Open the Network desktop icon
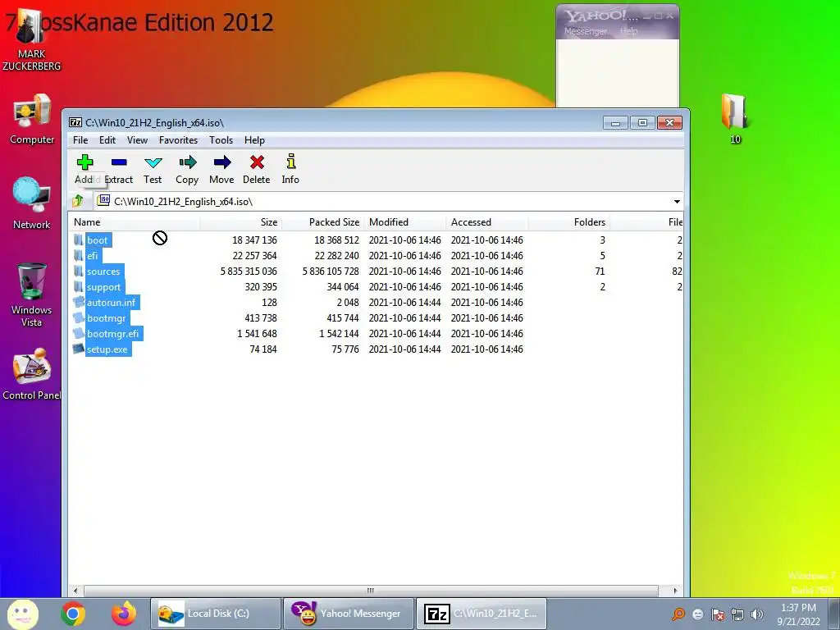Image resolution: width=840 pixels, height=630 pixels. (32, 195)
